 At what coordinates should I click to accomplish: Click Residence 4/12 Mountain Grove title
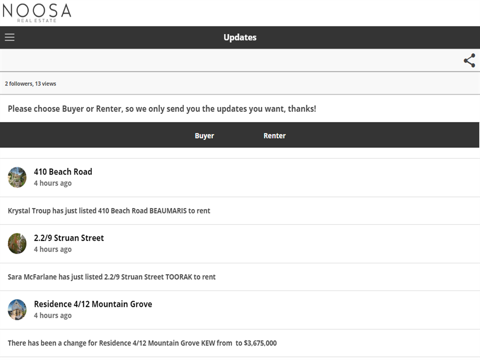93,304
